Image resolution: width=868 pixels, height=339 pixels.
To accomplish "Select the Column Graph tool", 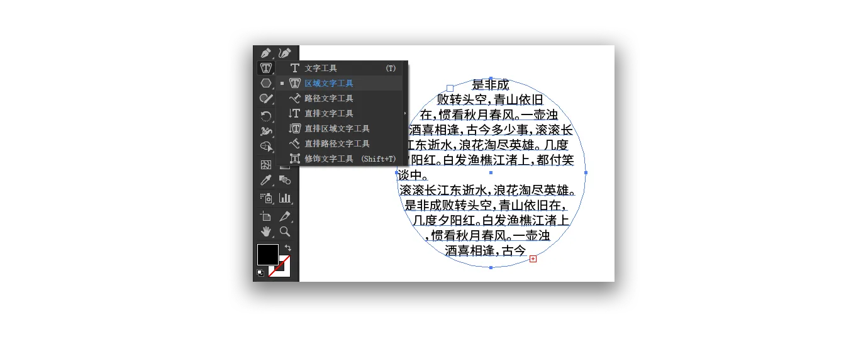I will coord(285,197).
